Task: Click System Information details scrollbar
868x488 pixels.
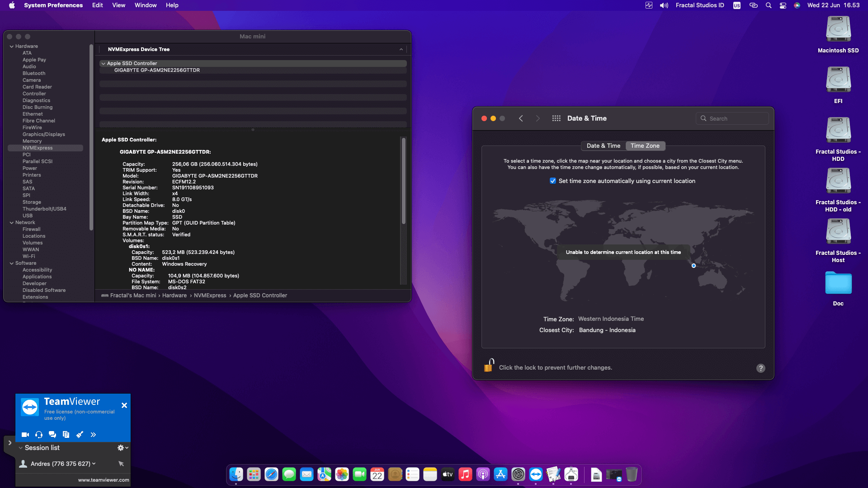Action: pyautogui.click(x=404, y=181)
